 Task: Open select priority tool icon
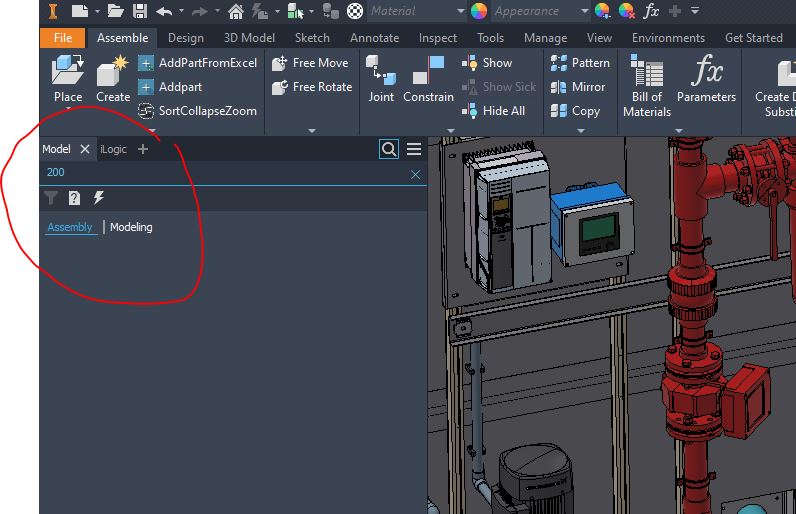click(295, 11)
